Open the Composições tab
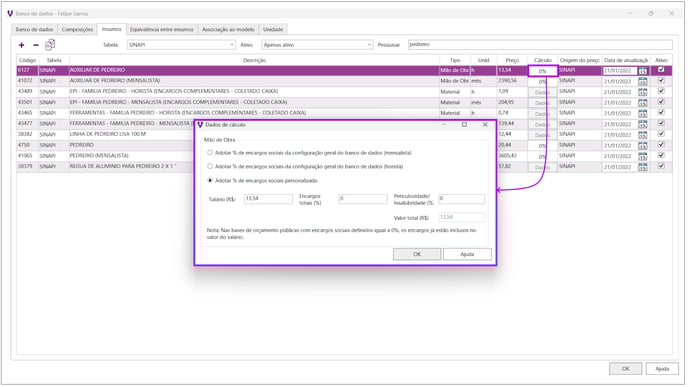The height and width of the screenshot is (387, 688). click(x=77, y=29)
